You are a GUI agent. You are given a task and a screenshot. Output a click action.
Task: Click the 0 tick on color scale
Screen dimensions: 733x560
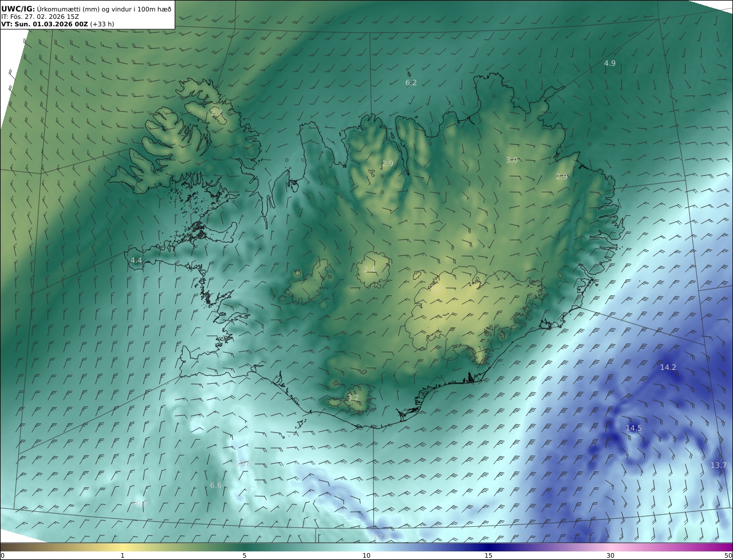click(x=2, y=555)
